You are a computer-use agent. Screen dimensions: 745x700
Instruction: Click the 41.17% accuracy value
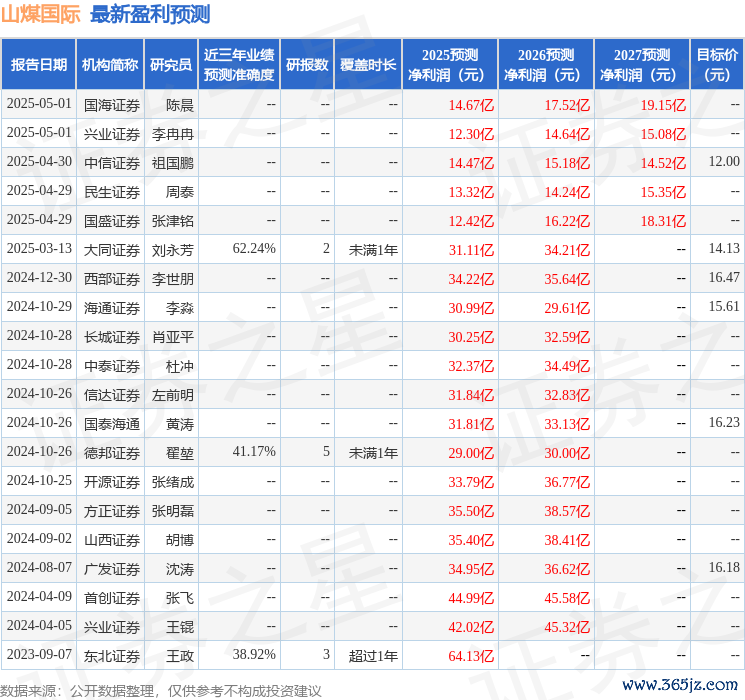(254, 451)
